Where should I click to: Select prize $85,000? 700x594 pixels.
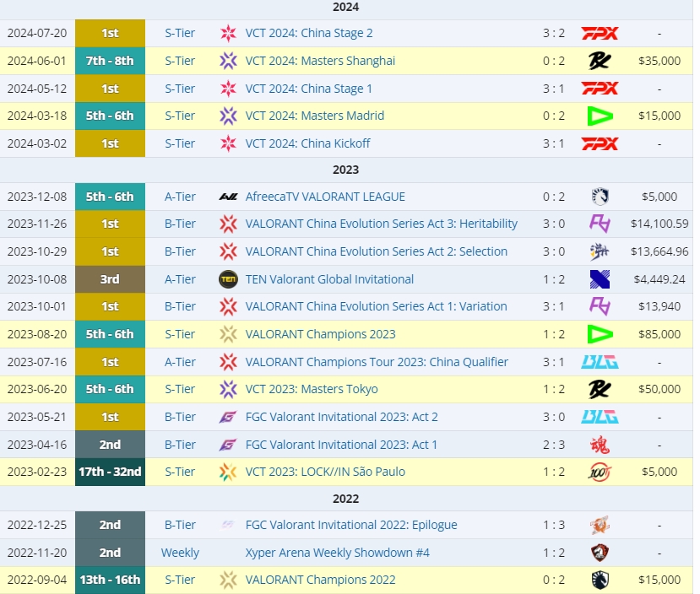tap(659, 334)
